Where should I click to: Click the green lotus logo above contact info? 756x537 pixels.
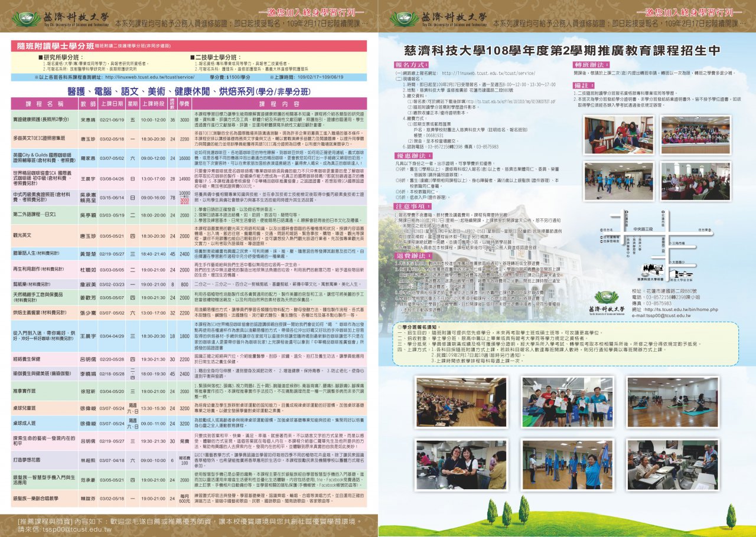coord(607,297)
